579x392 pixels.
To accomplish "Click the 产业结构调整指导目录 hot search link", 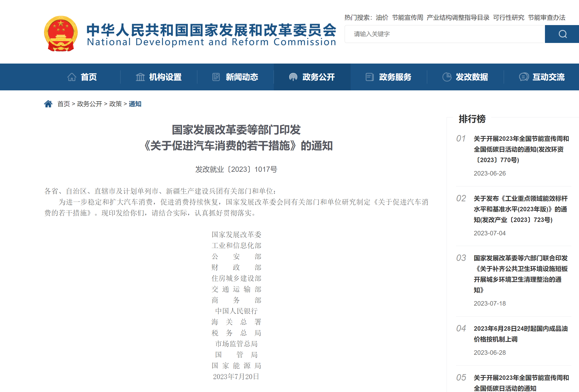I will [x=458, y=17].
